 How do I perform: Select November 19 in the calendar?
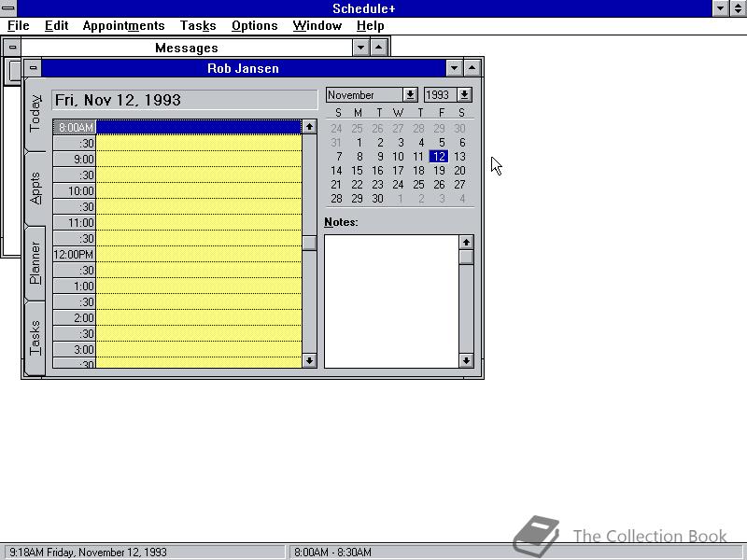439,171
